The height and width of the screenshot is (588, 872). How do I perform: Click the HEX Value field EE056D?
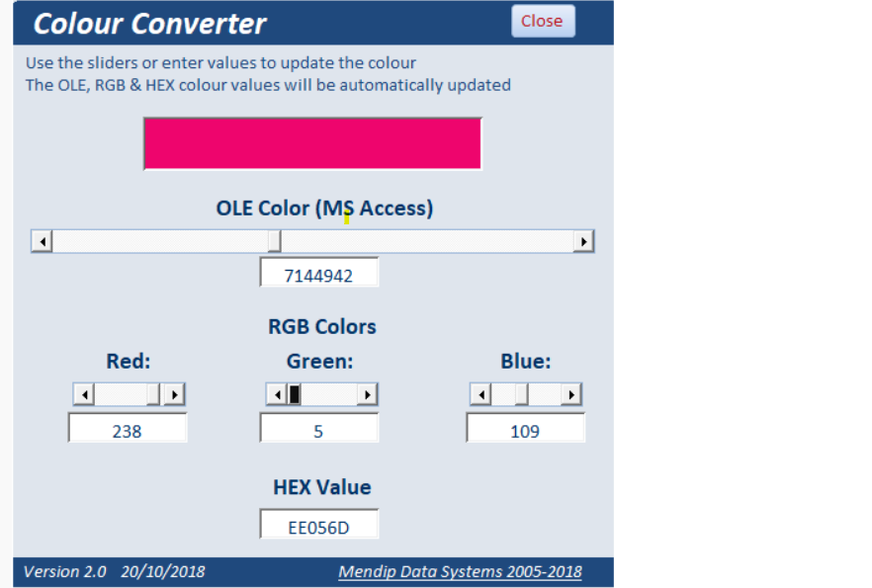pos(318,525)
